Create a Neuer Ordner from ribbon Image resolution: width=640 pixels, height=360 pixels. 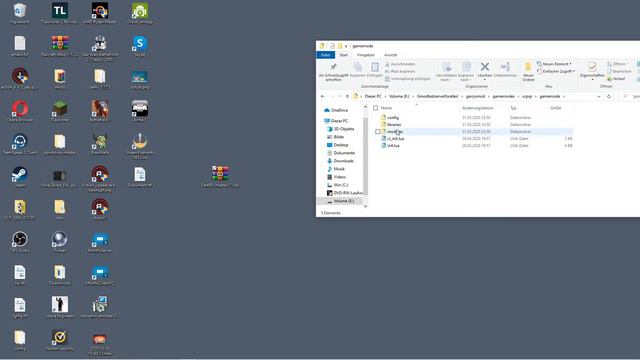coord(528,72)
